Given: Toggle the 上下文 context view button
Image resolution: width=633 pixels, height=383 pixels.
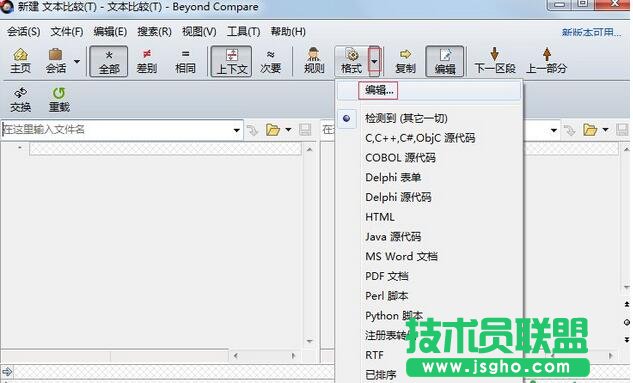Looking at the screenshot, I should tap(232, 61).
